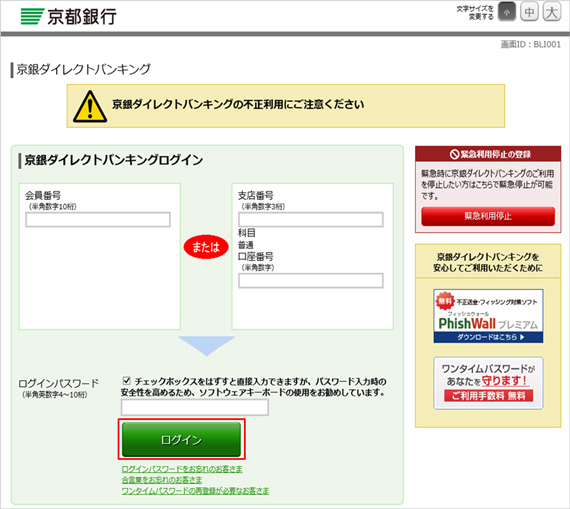
Task: Set text size to small (小)
Action: click(507, 12)
